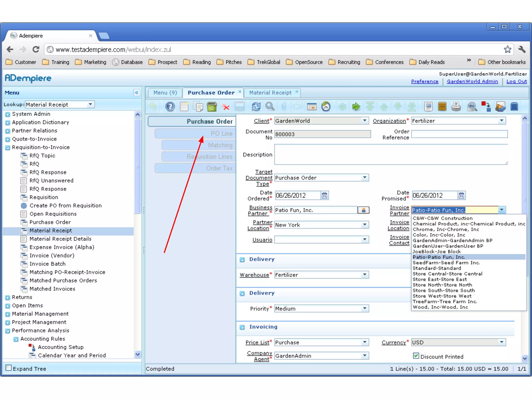Image resolution: width=532 pixels, height=399 pixels.
Task: Open the Lookup Material Receipt dropdown arrow
Action: 90,104
